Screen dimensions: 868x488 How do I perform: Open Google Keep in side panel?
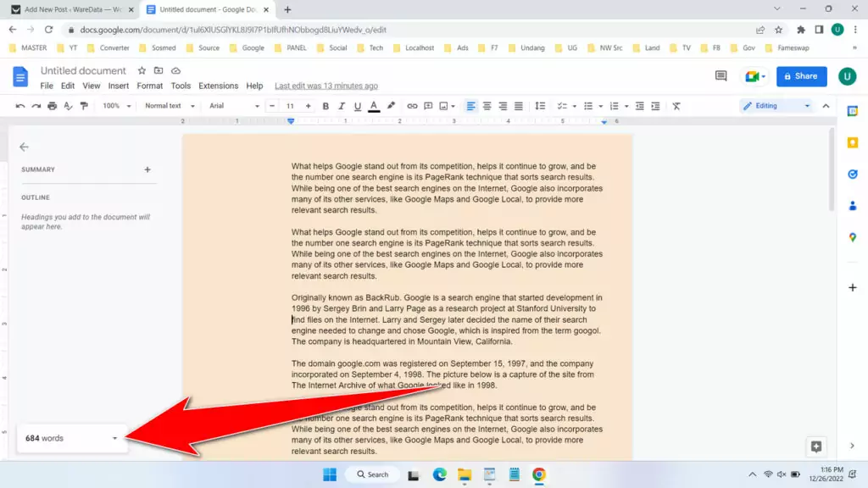tap(853, 142)
